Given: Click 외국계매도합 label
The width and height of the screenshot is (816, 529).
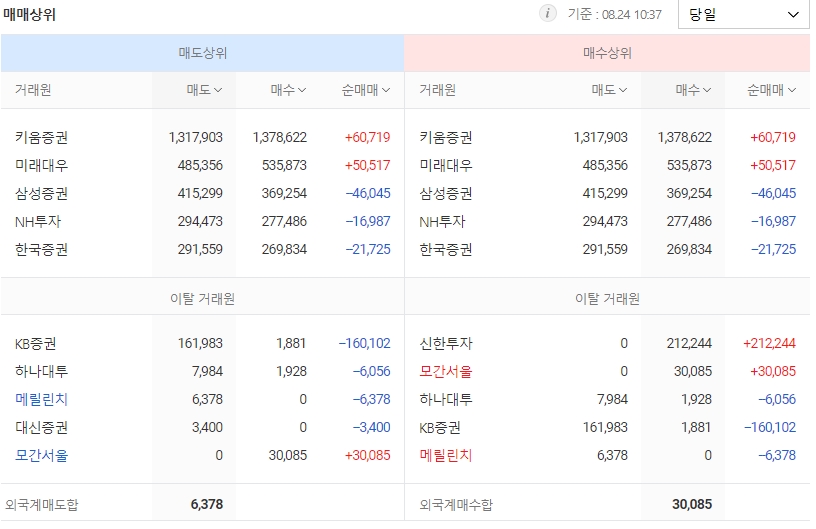Looking at the screenshot, I should click(42, 505).
